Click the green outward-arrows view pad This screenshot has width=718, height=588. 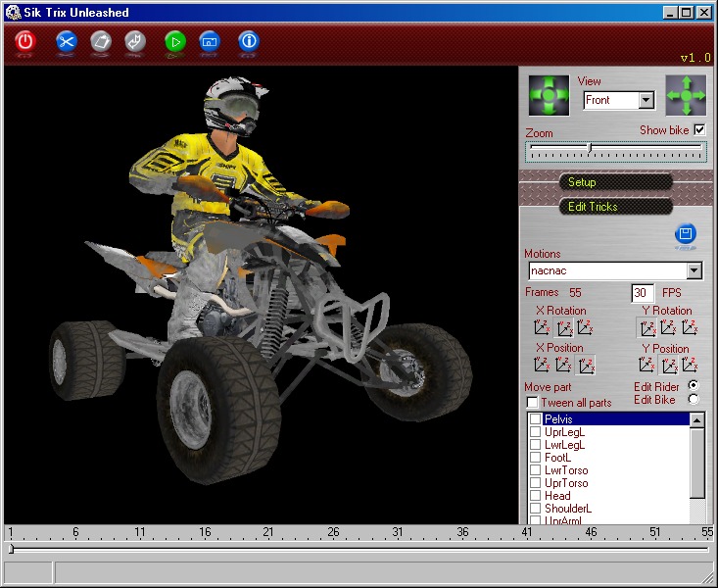click(686, 95)
